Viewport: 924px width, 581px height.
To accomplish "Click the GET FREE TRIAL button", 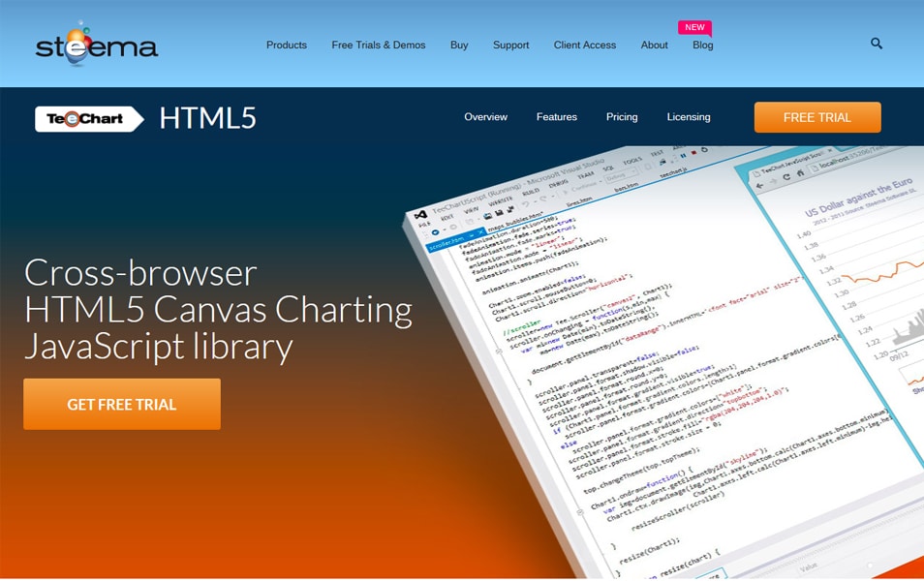I will [122, 404].
